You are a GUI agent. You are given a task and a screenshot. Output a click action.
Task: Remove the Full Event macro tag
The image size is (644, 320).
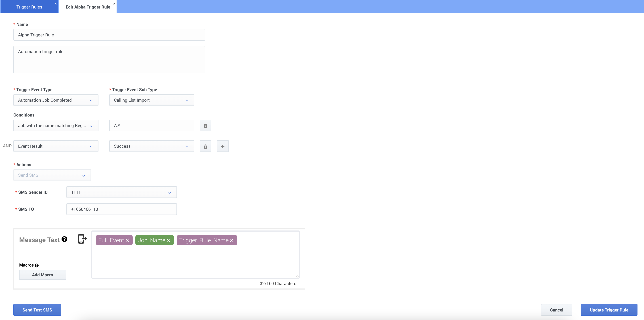[127, 240]
